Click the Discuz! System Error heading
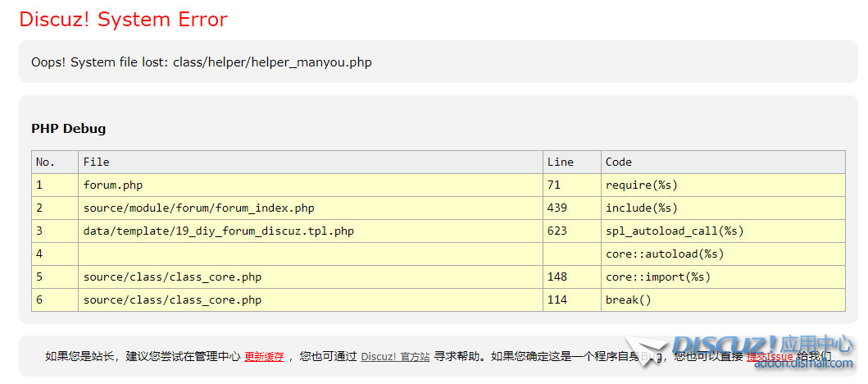Viewport: 868px width, 384px height. [123, 20]
